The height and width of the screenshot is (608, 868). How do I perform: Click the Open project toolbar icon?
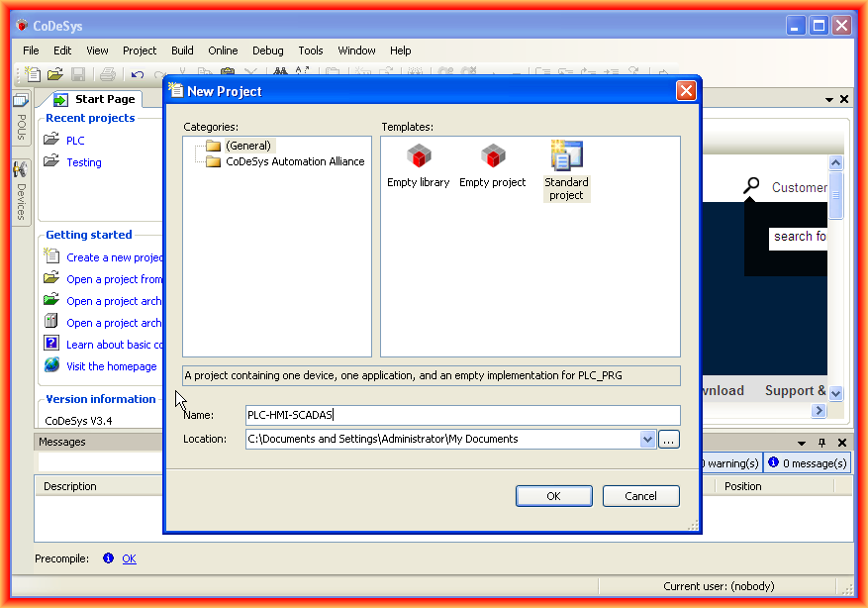tap(55, 74)
